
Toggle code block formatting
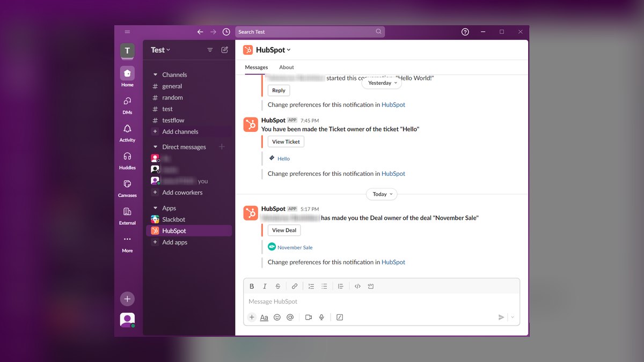(371, 286)
